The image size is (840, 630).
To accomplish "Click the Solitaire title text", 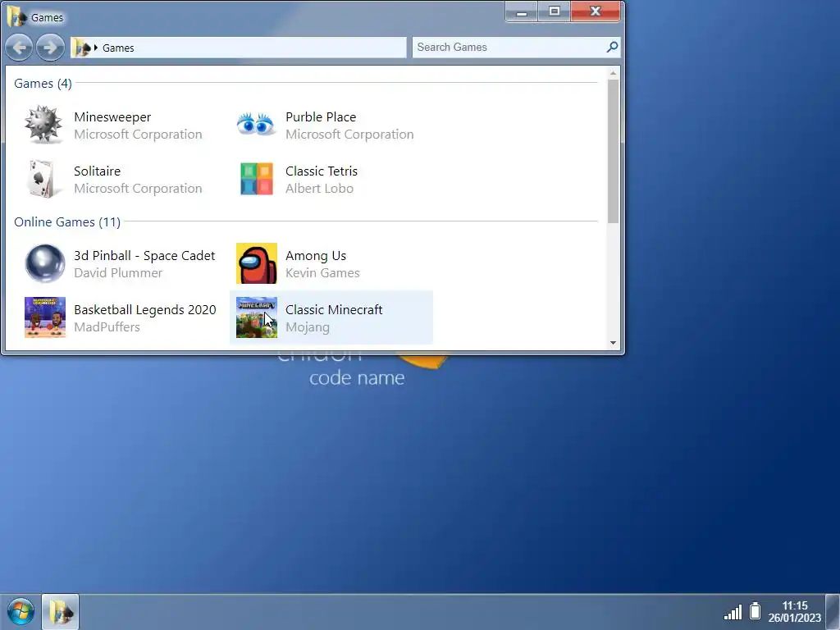I will click(97, 171).
